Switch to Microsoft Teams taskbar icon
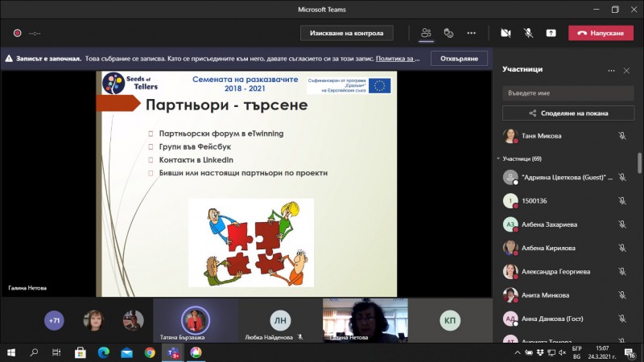The width and height of the screenshot is (644, 362). [173, 352]
